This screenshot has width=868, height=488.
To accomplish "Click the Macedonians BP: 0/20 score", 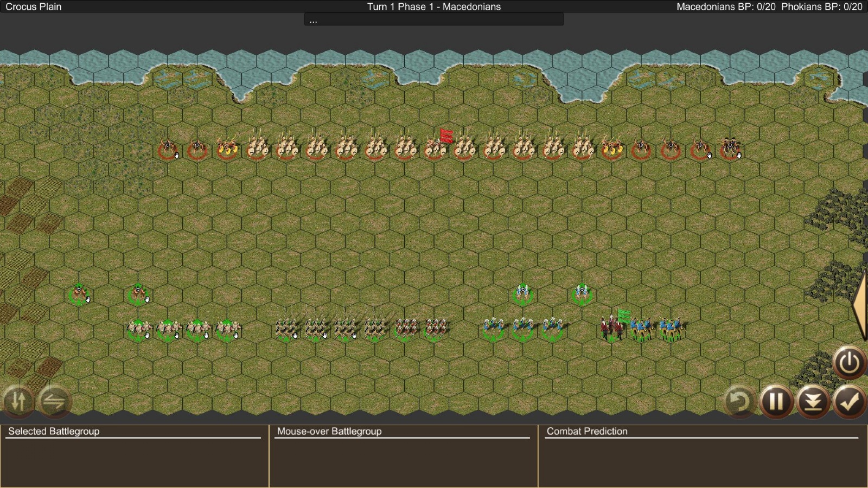I will coord(726,7).
